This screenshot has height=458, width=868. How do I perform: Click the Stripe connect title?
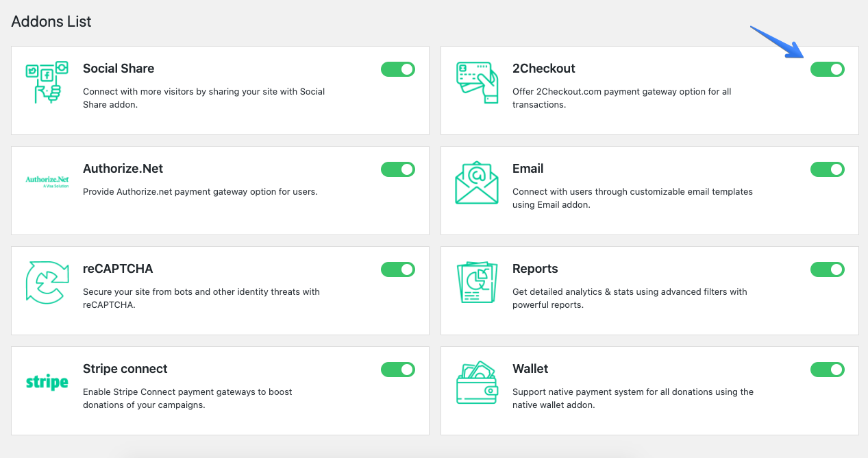point(125,369)
